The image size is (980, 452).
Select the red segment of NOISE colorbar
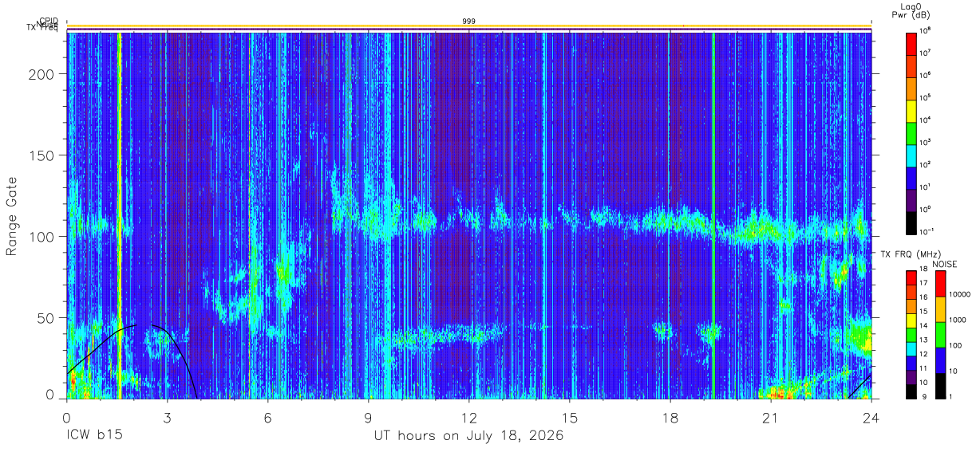tap(941, 284)
